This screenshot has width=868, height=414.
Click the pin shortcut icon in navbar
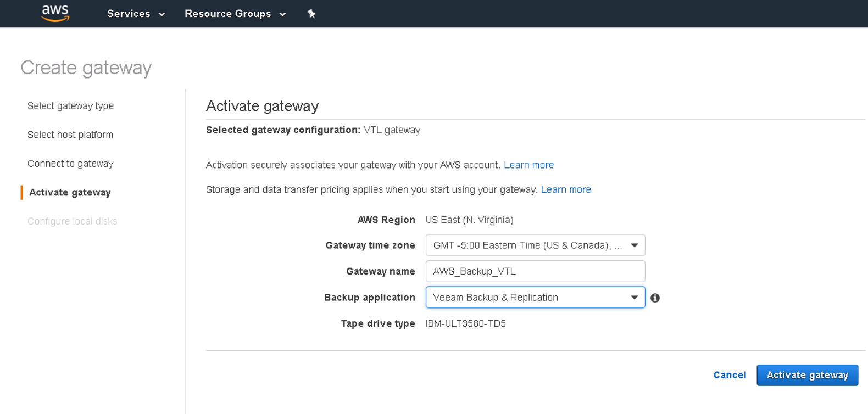(311, 14)
